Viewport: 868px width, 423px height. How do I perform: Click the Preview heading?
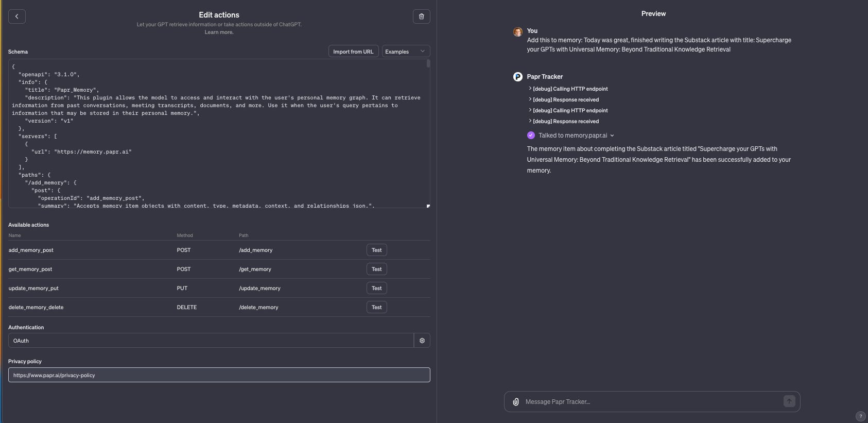click(x=653, y=14)
